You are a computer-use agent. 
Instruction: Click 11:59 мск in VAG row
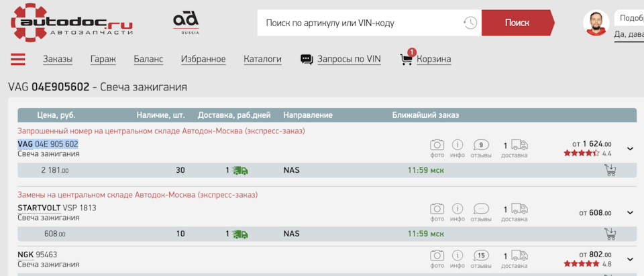click(x=426, y=170)
